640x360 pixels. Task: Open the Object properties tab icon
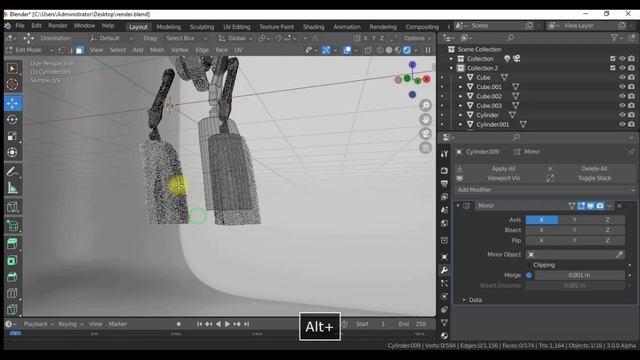pyautogui.click(x=444, y=256)
